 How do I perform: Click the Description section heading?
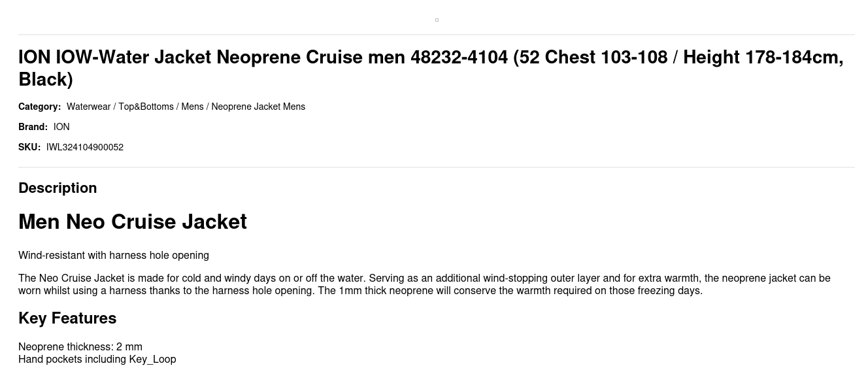pyautogui.click(x=58, y=188)
